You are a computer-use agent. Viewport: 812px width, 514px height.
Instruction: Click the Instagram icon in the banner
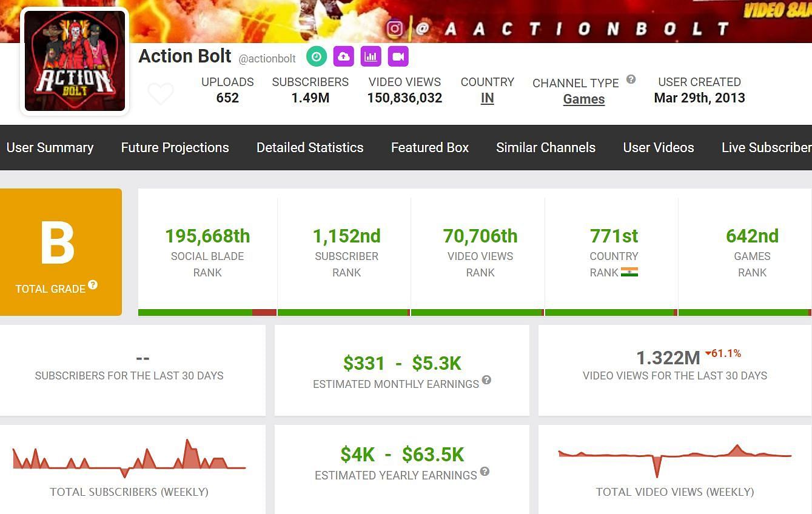pyautogui.click(x=395, y=28)
